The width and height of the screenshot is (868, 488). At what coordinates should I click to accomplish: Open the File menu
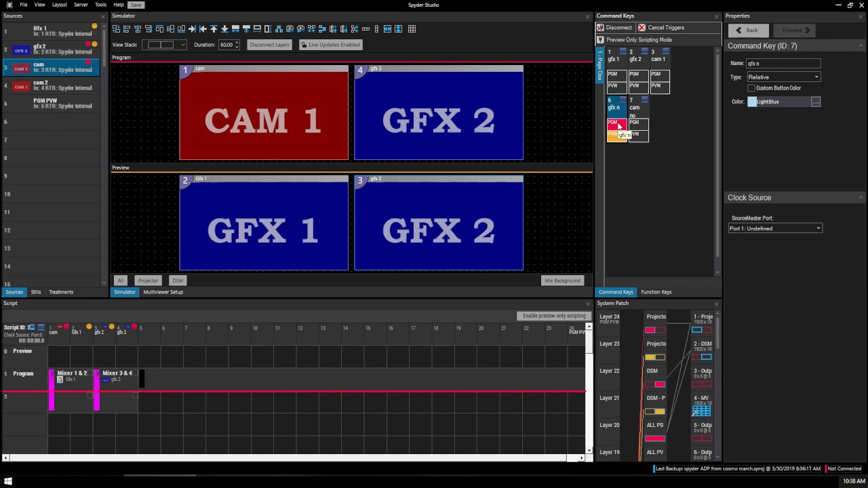(24, 5)
